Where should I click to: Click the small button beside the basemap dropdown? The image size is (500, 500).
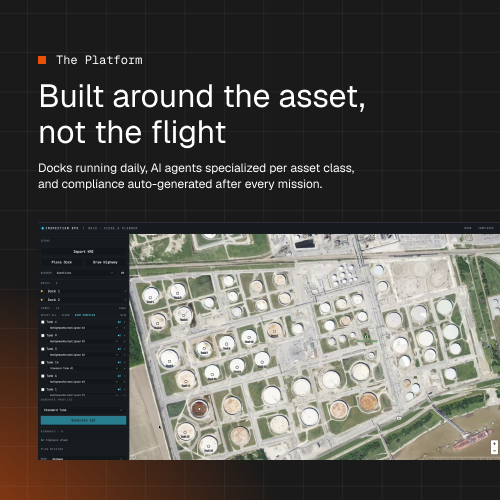point(122,273)
